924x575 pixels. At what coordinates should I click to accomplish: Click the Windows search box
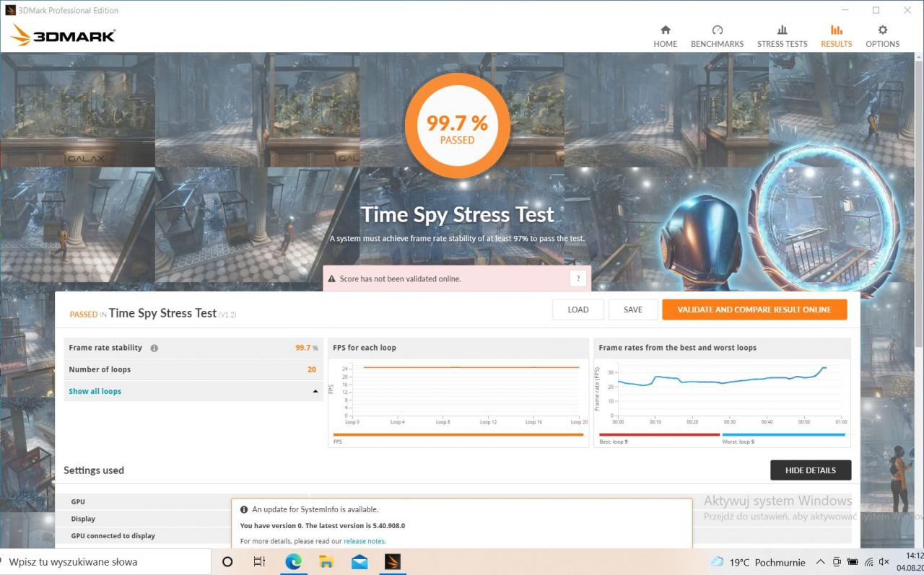pyautogui.click(x=105, y=561)
